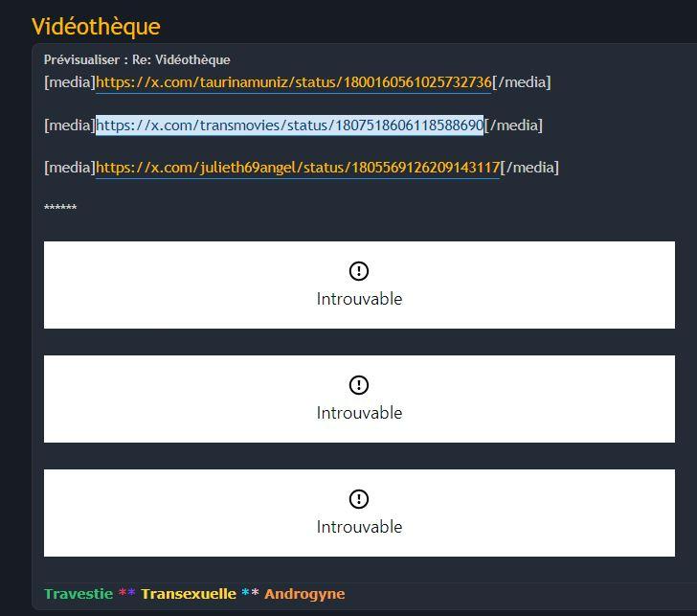Click the blue asterisks before Androgyne
Image resolution: width=697 pixels, height=616 pixels.
tap(250, 592)
